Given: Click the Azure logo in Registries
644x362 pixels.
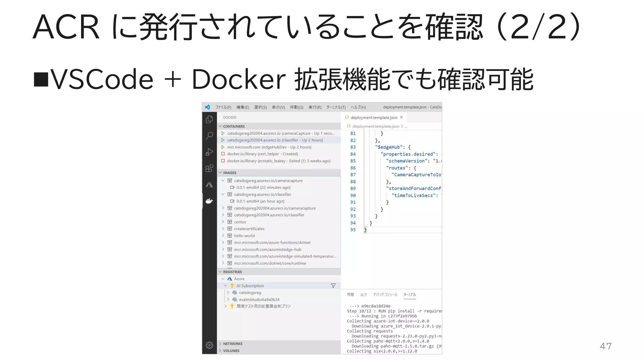Looking at the screenshot, I should point(230,279).
